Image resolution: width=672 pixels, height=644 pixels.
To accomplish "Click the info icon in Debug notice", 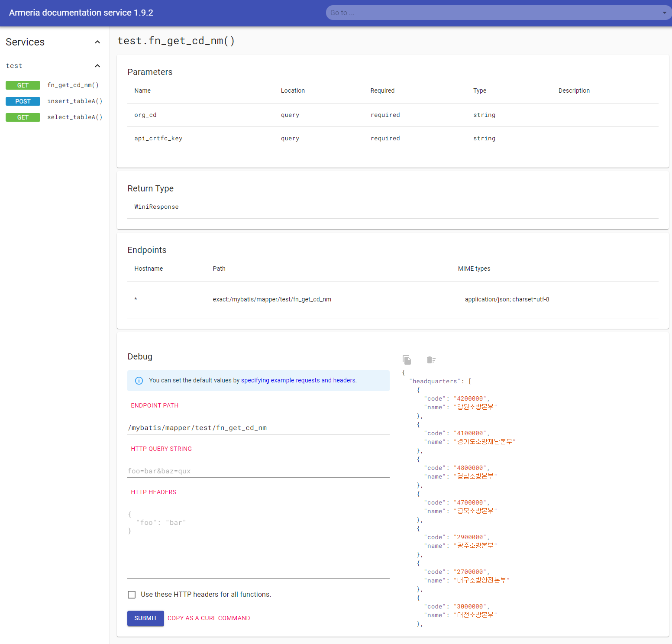I will coord(139,381).
